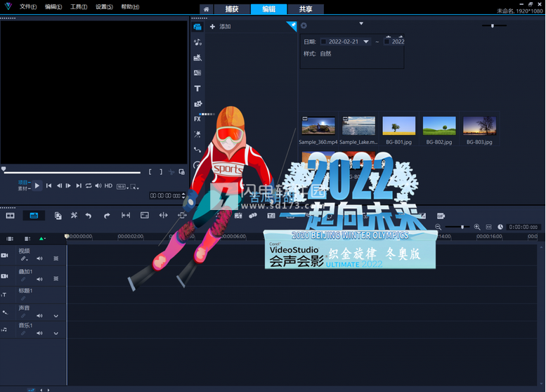546x392 pixels.
Task: Open the Tools (工具) menu
Action: pyautogui.click(x=79, y=6)
